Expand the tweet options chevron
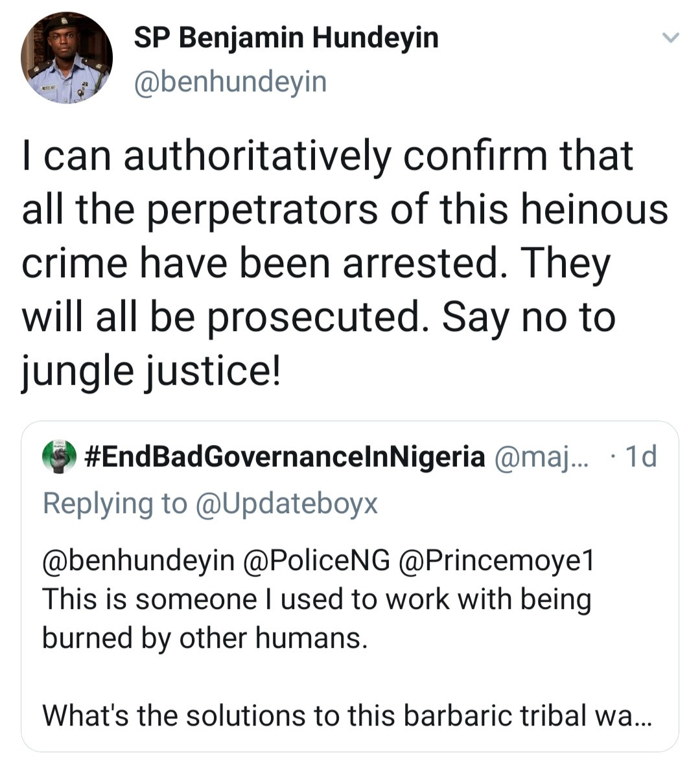700x758 pixels. [x=670, y=37]
